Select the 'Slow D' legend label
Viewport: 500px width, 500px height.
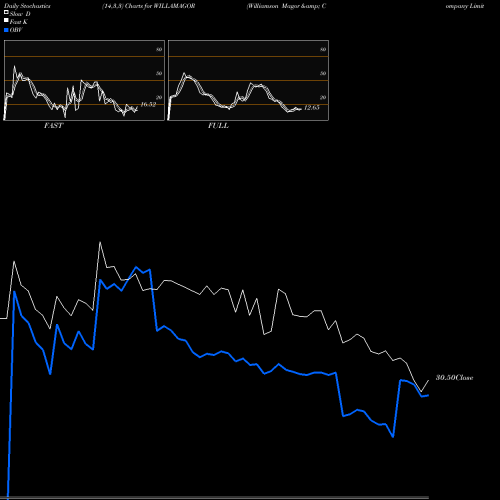20,14
